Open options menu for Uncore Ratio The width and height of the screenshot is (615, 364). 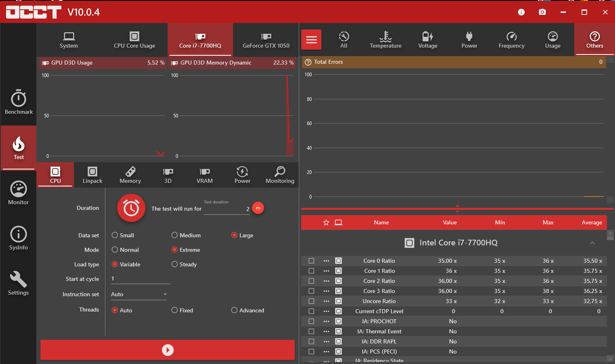[x=326, y=301]
